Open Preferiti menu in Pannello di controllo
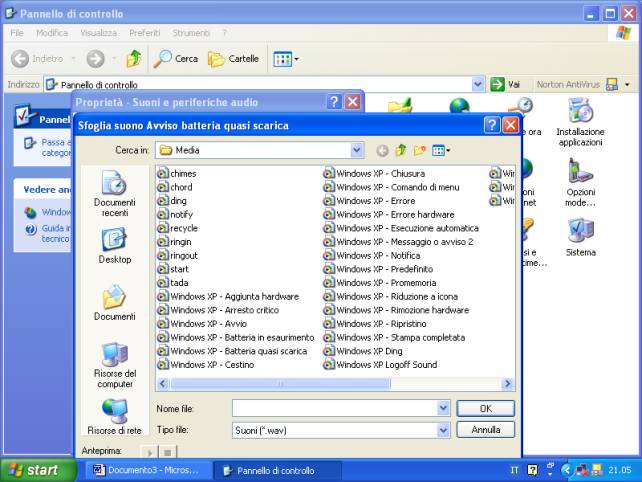 point(145,33)
